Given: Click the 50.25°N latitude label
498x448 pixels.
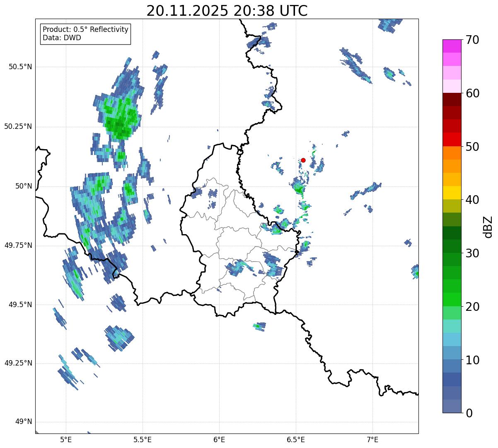Looking at the screenshot, I should [x=18, y=126].
